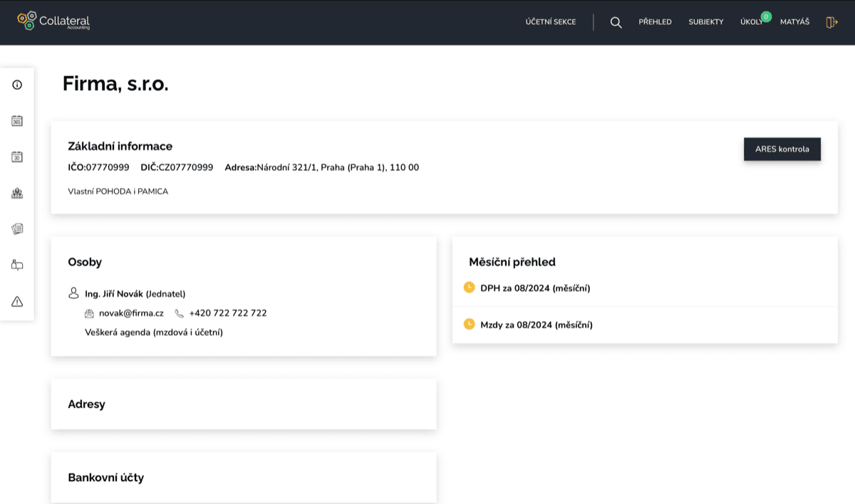
Task: Open ÚKOLY from the top navigation
Action: (x=750, y=22)
